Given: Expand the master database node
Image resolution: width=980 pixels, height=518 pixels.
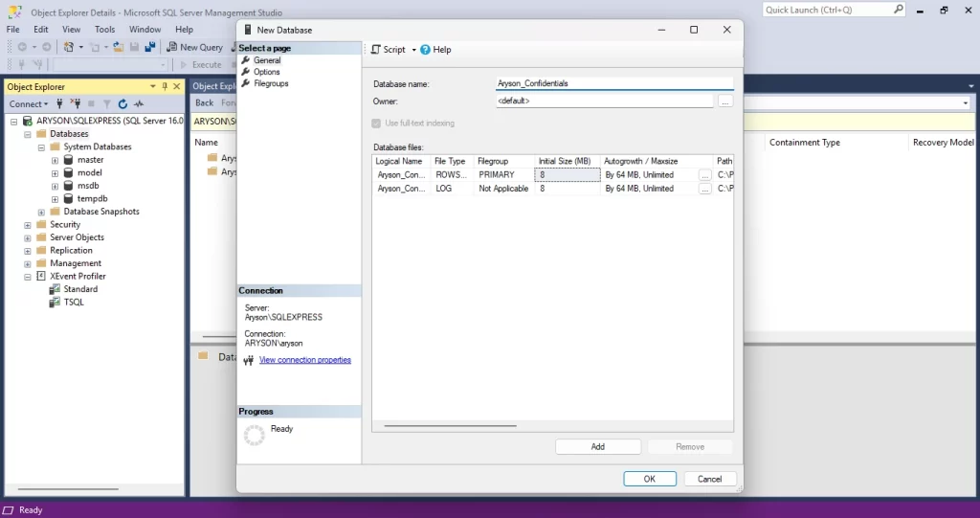Looking at the screenshot, I should (55, 160).
